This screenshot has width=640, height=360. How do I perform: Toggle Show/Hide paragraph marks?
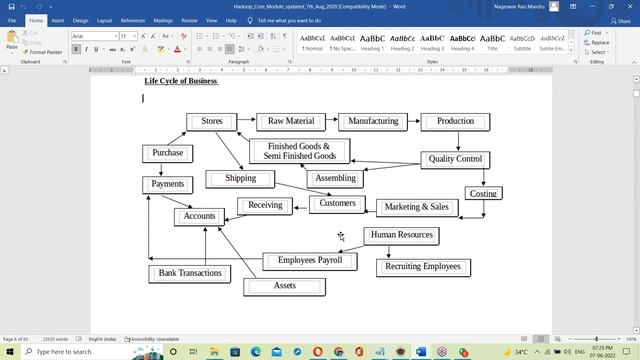(x=285, y=36)
